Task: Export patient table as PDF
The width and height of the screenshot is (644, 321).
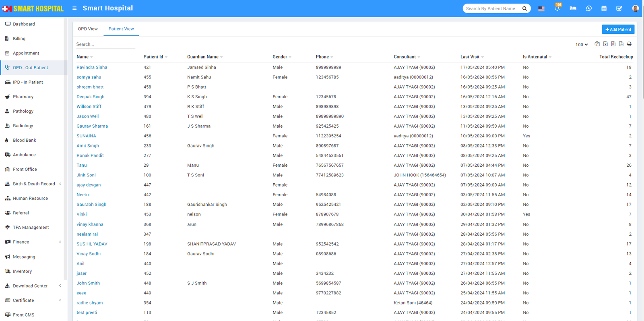Action: pyautogui.click(x=621, y=44)
